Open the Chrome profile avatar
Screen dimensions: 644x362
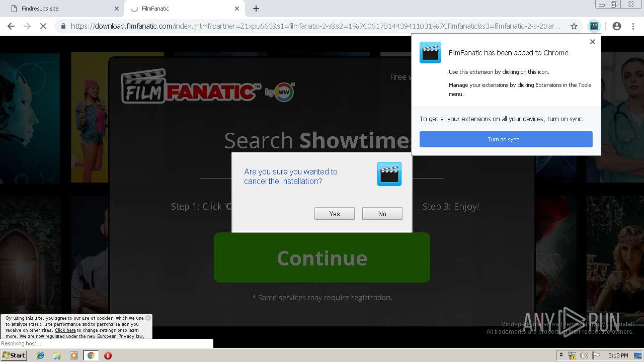[617, 26]
